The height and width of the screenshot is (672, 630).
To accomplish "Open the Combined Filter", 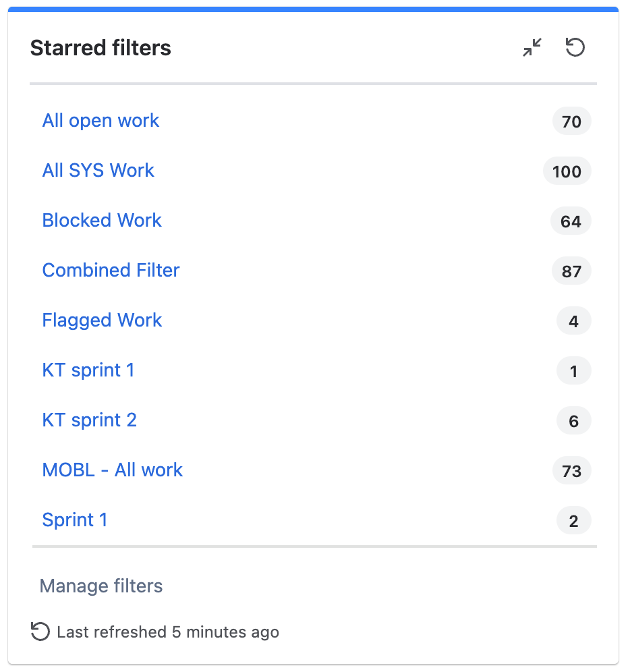I will tap(111, 271).
